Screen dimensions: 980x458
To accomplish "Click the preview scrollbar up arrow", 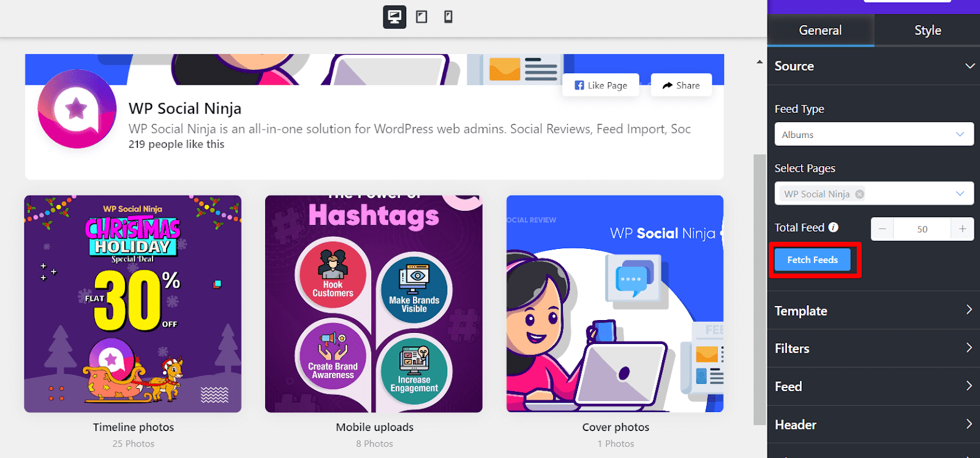I will pos(759,62).
